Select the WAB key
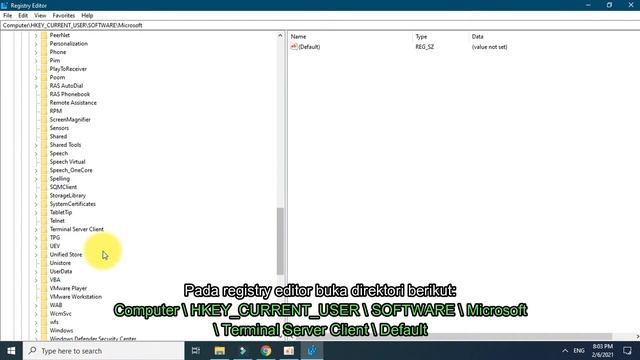 pyautogui.click(x=56, y=305)
